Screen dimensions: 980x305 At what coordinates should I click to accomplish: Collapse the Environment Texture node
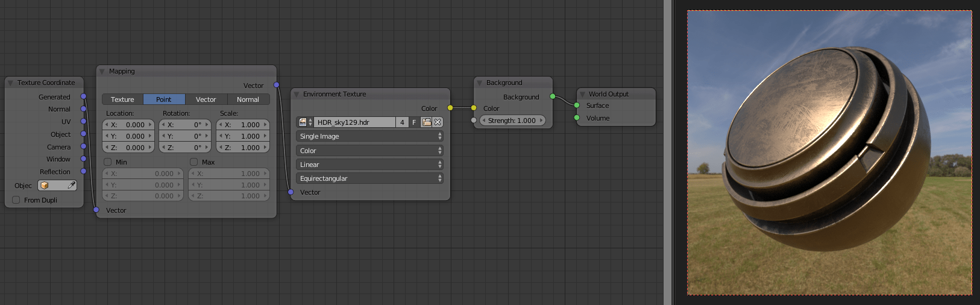[296, 94]
